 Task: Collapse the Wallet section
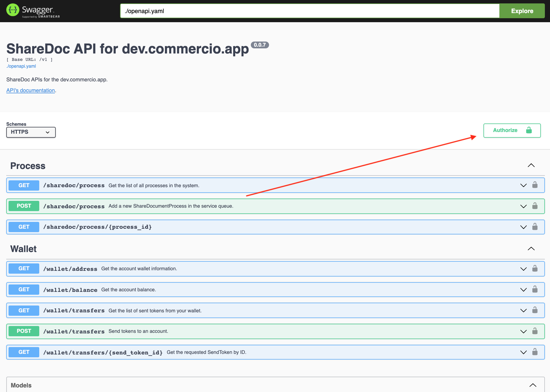coord(531,249)
